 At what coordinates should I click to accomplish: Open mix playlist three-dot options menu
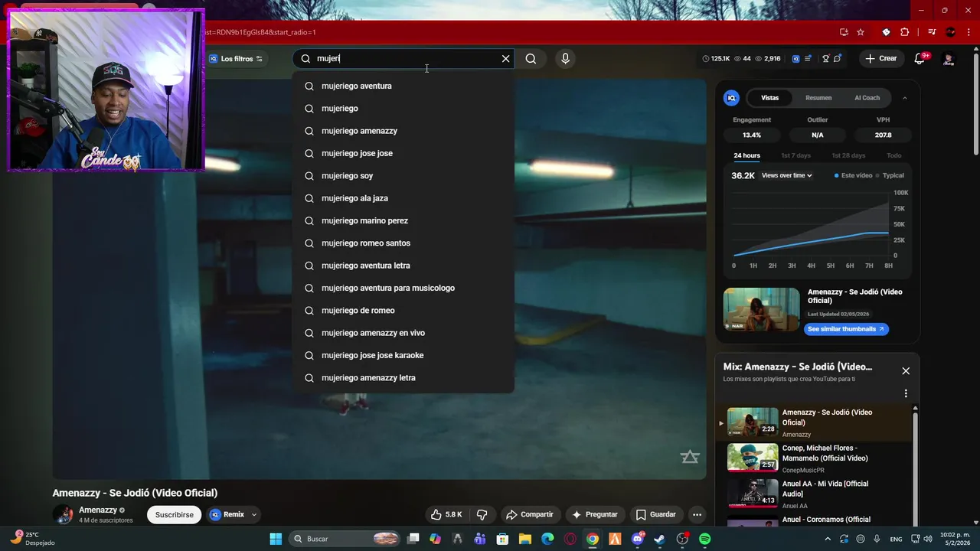pyautogui.click(x=906, y=393)
